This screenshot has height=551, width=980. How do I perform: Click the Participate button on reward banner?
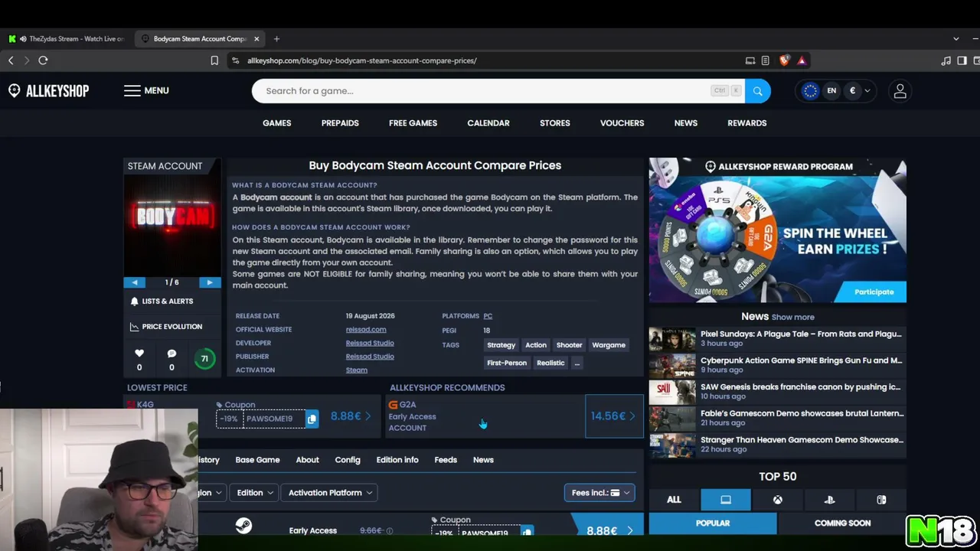click(874, 292)
